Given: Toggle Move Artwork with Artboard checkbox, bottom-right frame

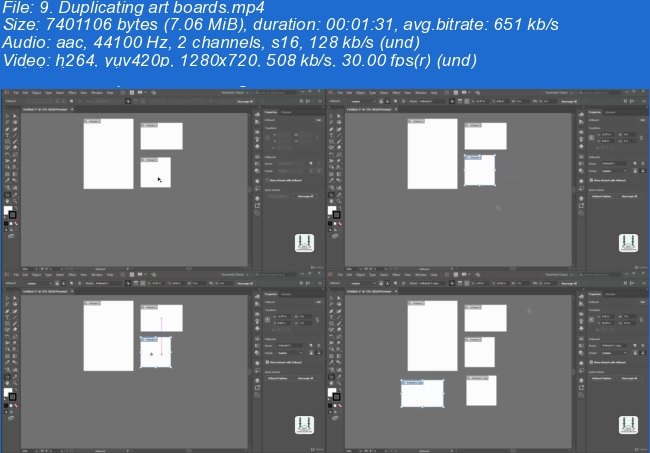Looking at the screenshot, I should [591, 362].
